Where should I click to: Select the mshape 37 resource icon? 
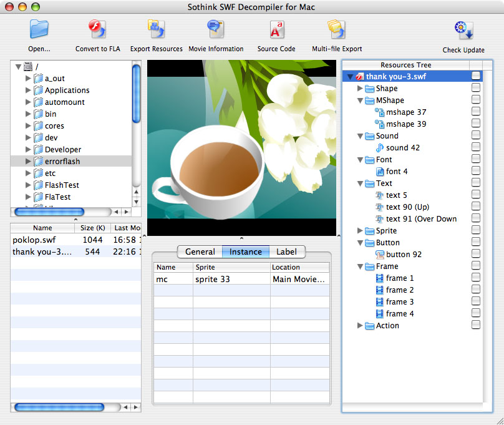tap(380, 112)
